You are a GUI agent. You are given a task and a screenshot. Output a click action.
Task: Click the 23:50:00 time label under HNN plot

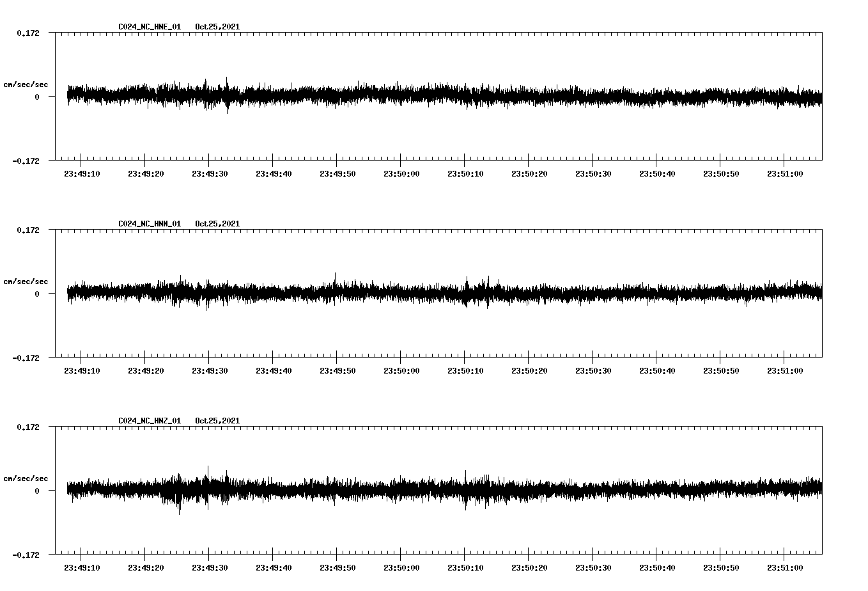tap(401, 370)
